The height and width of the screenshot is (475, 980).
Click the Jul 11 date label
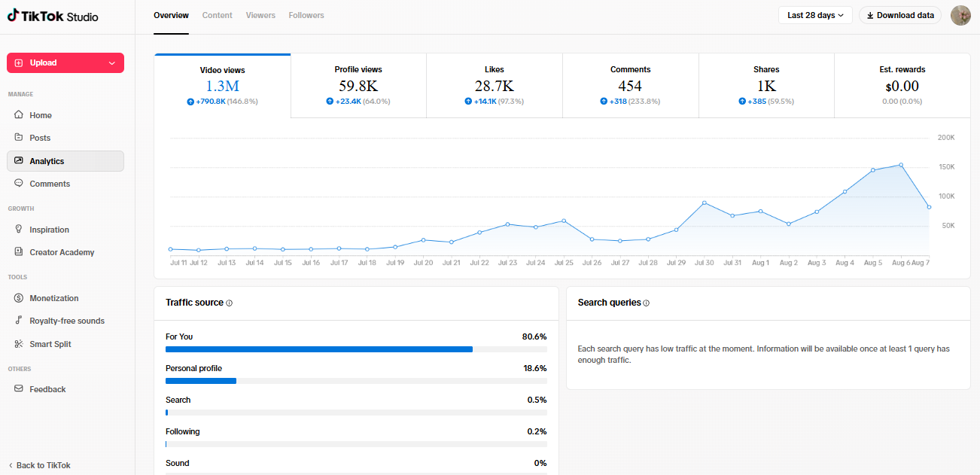click(x=179, y=263)
